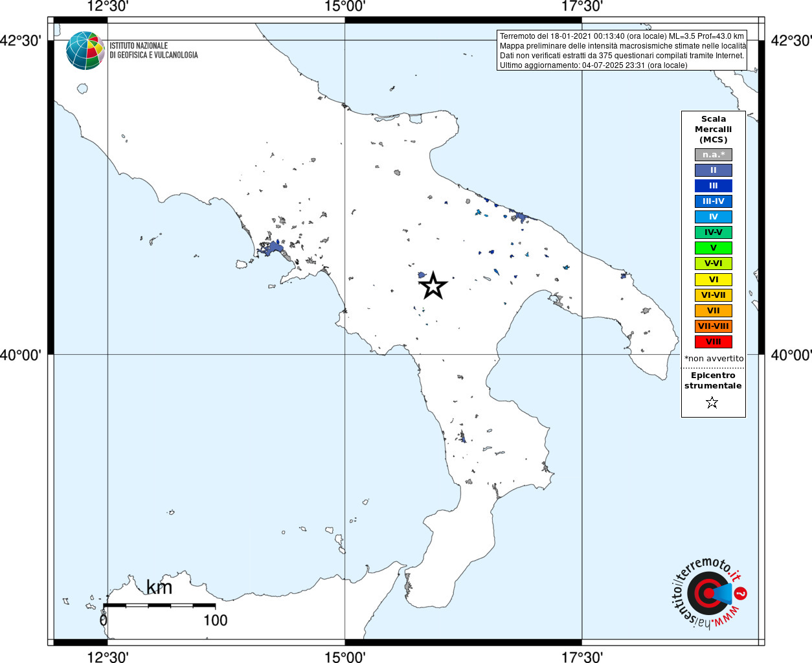Click the 'km' scale bar label

tap(159, 587)
